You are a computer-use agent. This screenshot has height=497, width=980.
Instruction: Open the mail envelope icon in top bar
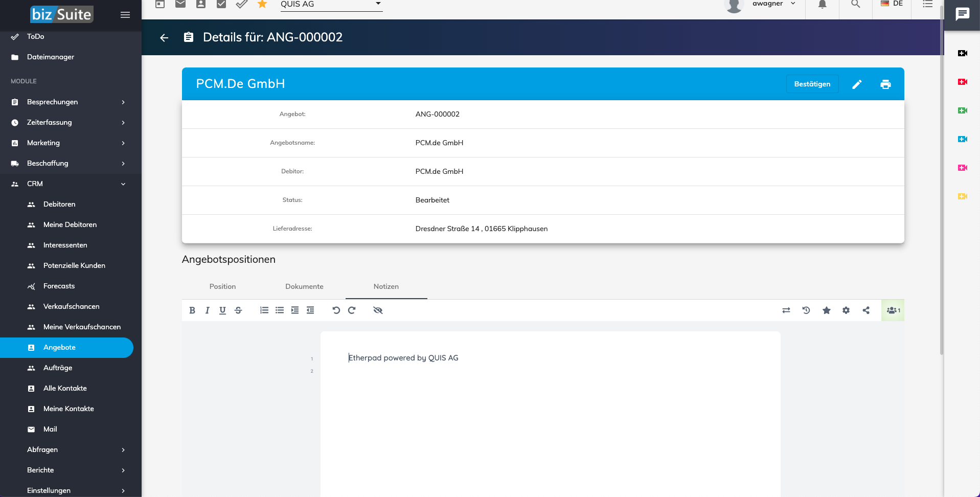180,4
